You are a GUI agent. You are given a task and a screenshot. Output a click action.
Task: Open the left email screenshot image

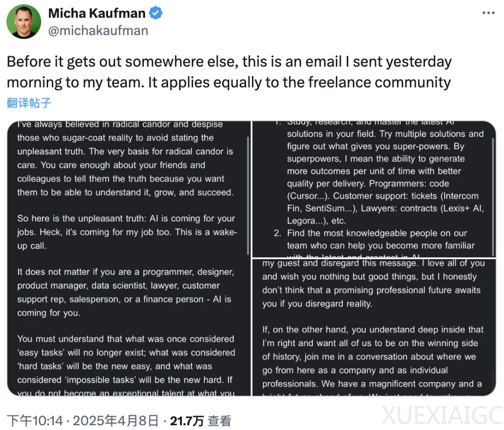(x=129, y=258)
